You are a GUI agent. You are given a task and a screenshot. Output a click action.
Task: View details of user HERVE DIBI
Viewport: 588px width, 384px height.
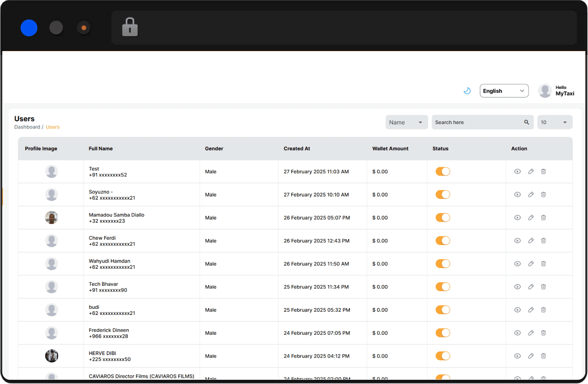tap(517, 356)
